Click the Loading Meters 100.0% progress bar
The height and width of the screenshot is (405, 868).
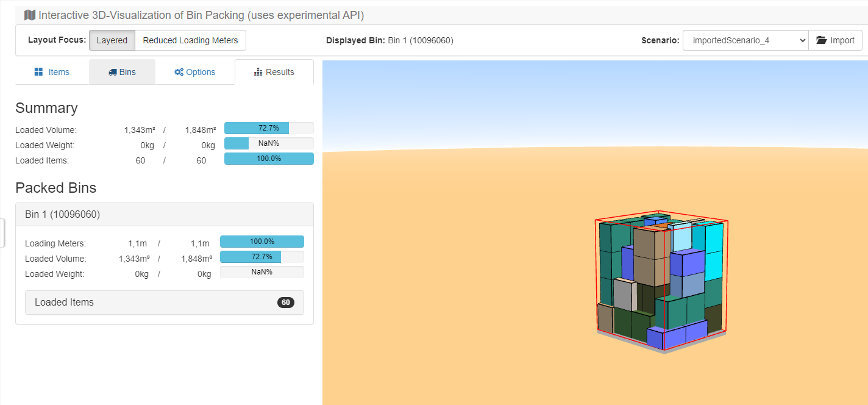(x=261, y=242)
